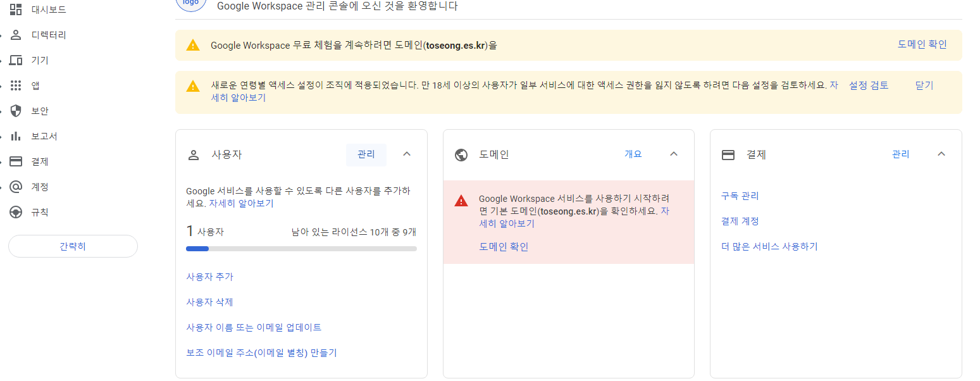Click 보조 이메일 주소(이메일 별칭) 만들기 link
The height and width of the screenshot is (381, 980).
(261, 353)
